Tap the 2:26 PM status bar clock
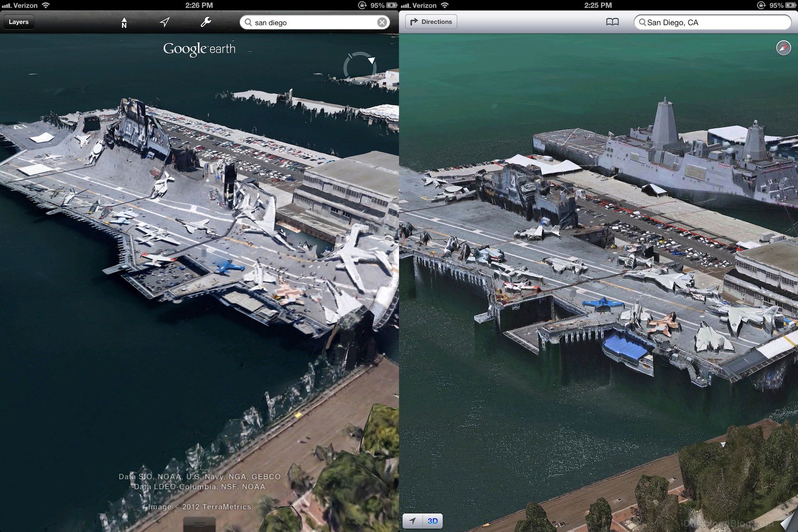 coord(199,5)
